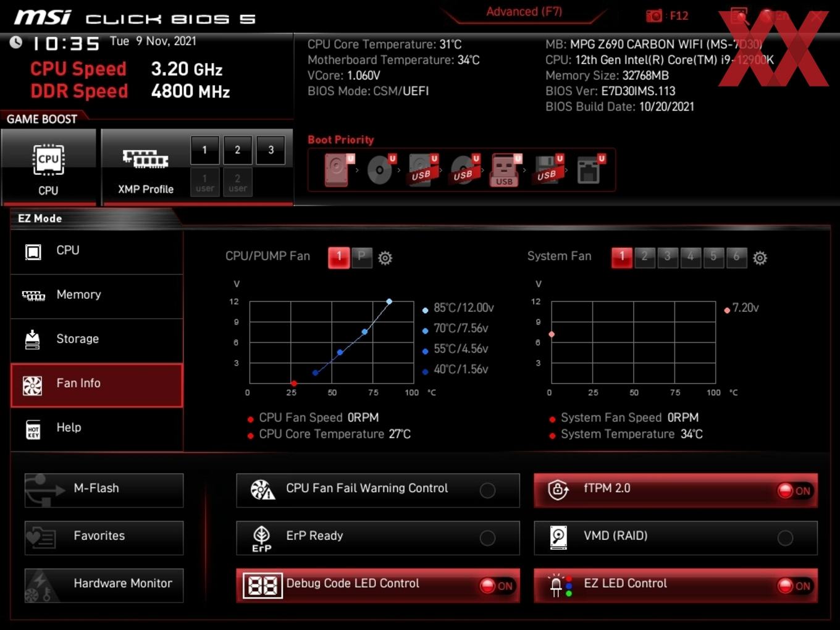Select optical drive boot priority device
840x630 pixels.
pyautogui.click(x=381, y=170)
